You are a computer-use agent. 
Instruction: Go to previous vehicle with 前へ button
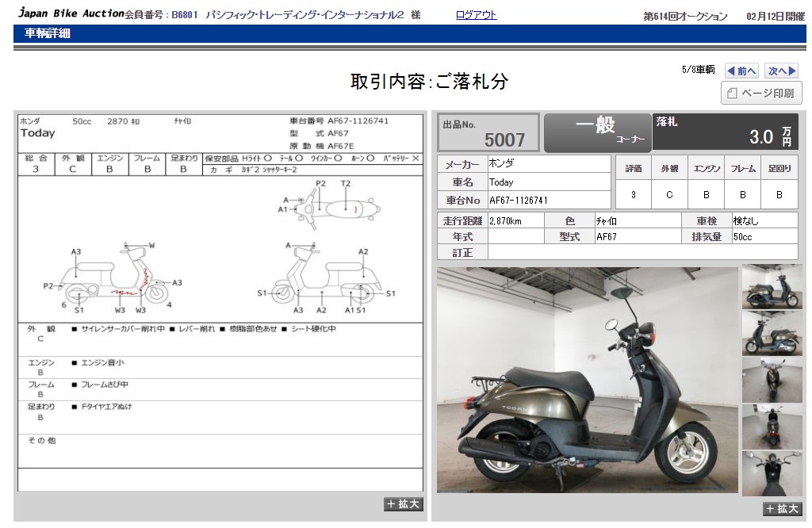[x=742, y=71]
